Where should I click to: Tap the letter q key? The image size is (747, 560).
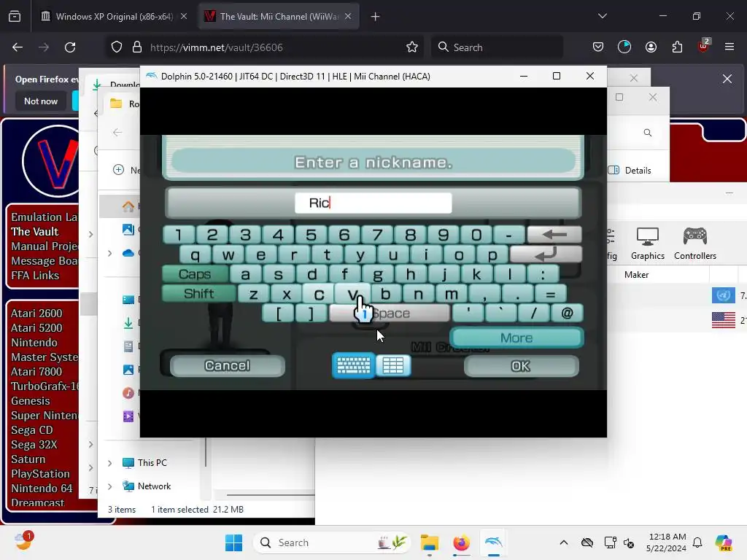pos(196,254)
